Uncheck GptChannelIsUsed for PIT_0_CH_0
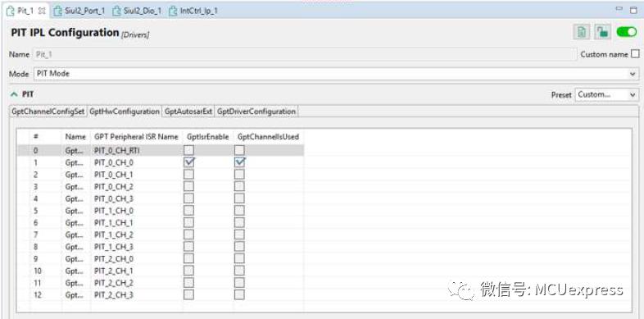This screenshot has width=644, height=319. pyautogui.click(x=239, y=162)
